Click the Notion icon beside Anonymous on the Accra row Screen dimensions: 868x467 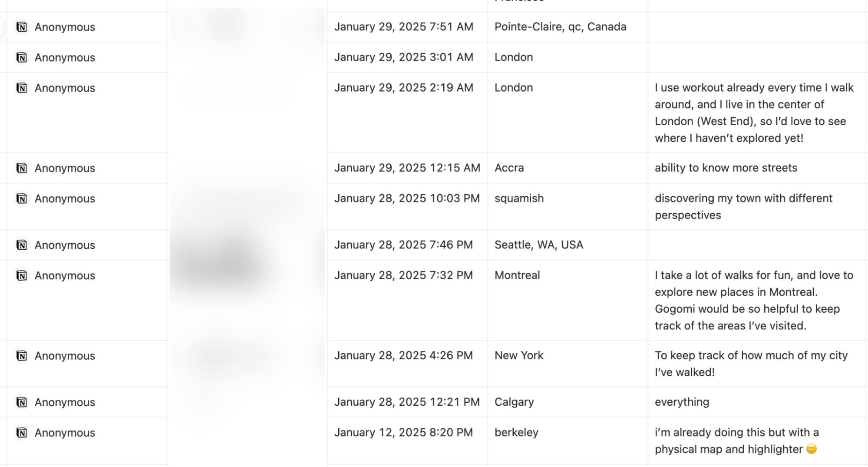[x=21, y=168]
